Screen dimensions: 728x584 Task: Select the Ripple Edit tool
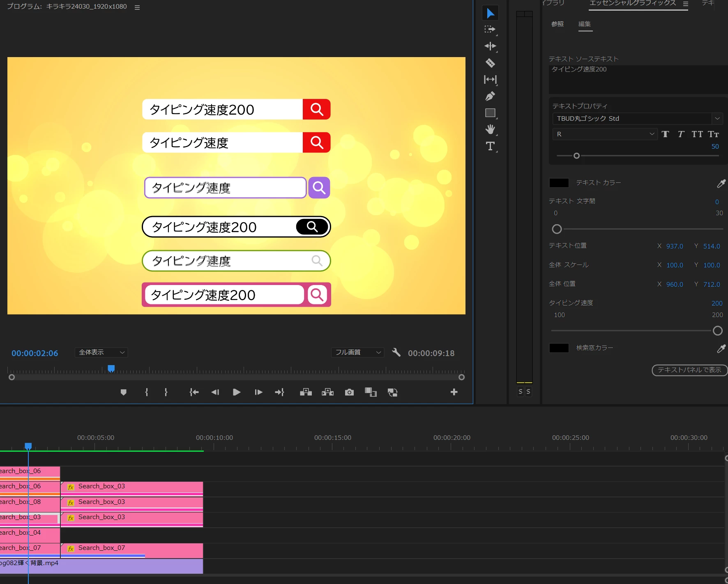pos(490,46)
